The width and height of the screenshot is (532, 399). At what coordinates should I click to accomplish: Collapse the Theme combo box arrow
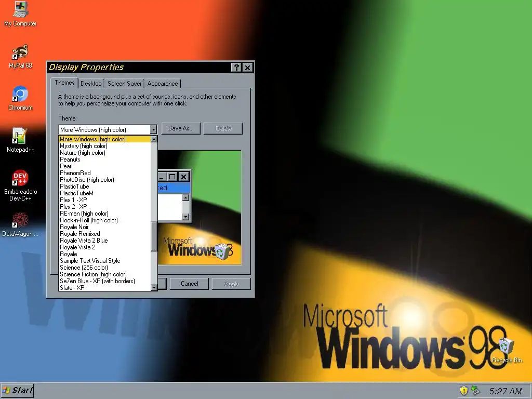(x=153, y=129)
